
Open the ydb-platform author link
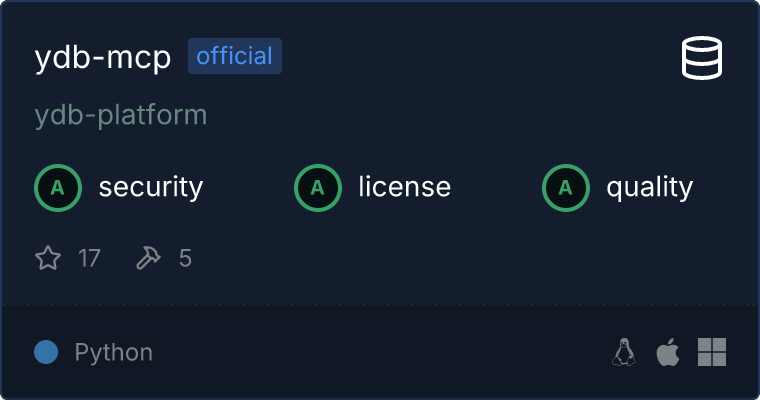121,115
